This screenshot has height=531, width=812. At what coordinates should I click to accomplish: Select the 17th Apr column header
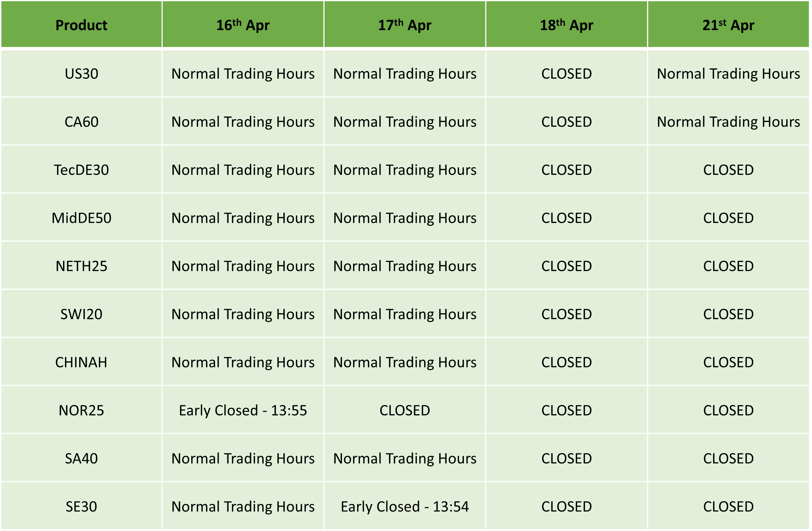coord(405,25)
